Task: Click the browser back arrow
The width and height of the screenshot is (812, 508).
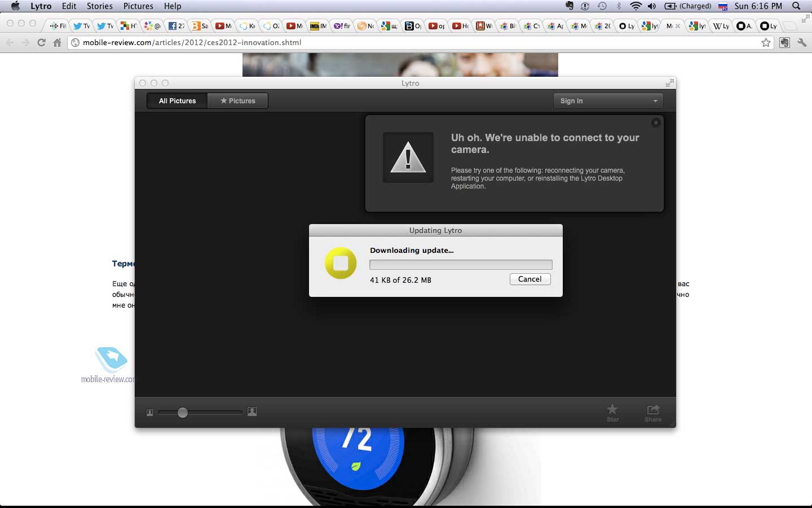Action: pos(10,42)
